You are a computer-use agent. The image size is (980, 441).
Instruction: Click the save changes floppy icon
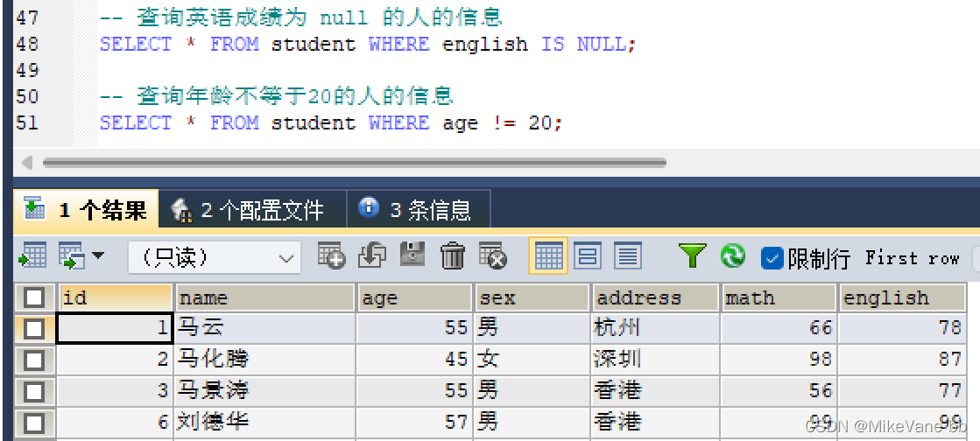(412, 255)
